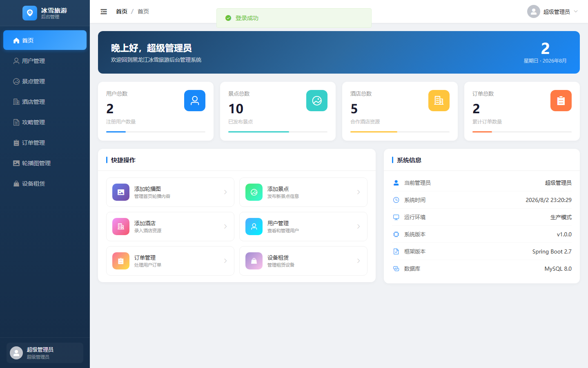Click the orange clipboard icon in 订单总数 card
The width and height of the screenshot is (588, 368).
[561, 101]
